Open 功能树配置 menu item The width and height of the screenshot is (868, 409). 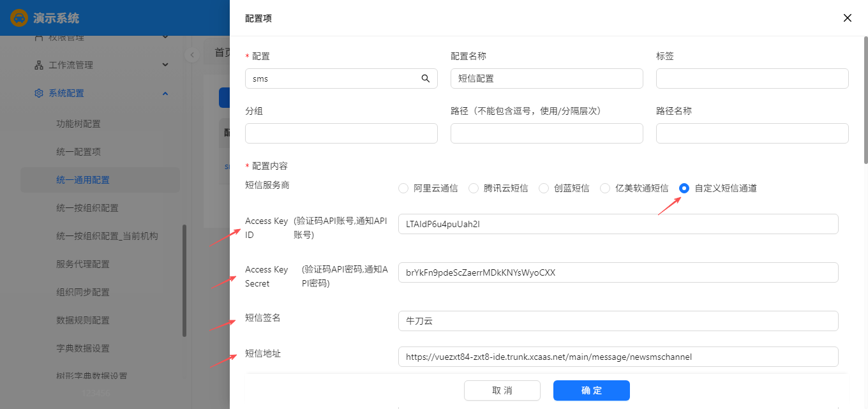point(79,124)
